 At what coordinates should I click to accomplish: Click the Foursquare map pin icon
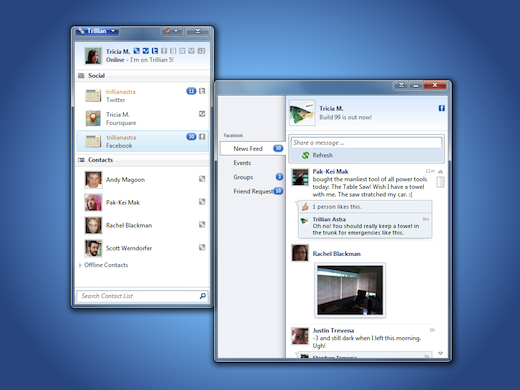(93, 118)
